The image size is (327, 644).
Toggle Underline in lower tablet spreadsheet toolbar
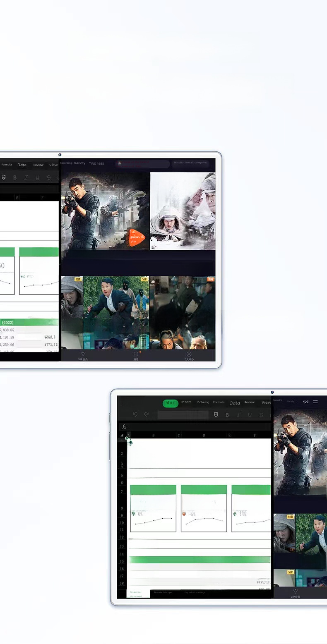tap(250, 415)
